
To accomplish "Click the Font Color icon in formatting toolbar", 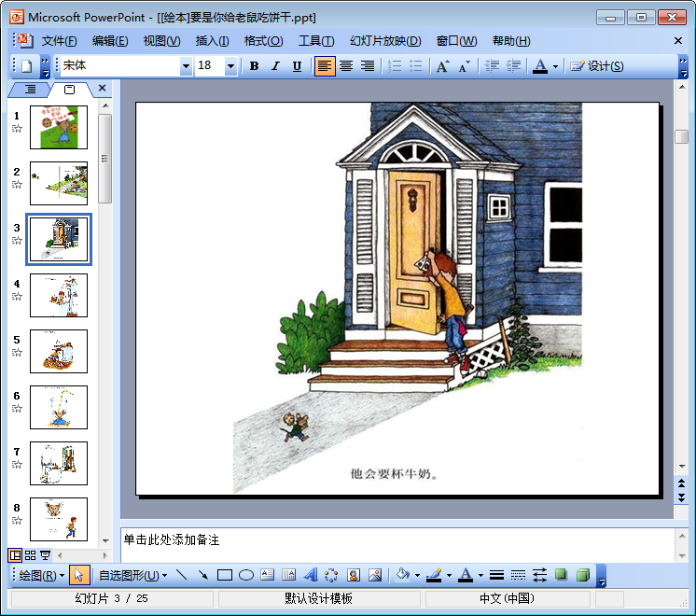I will coord(540,66).
